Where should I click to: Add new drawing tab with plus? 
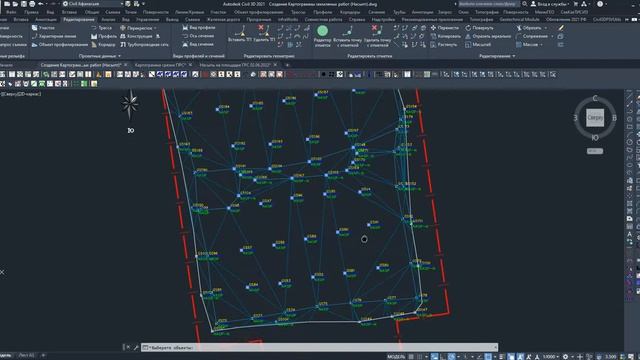click(x=287, y=65)
